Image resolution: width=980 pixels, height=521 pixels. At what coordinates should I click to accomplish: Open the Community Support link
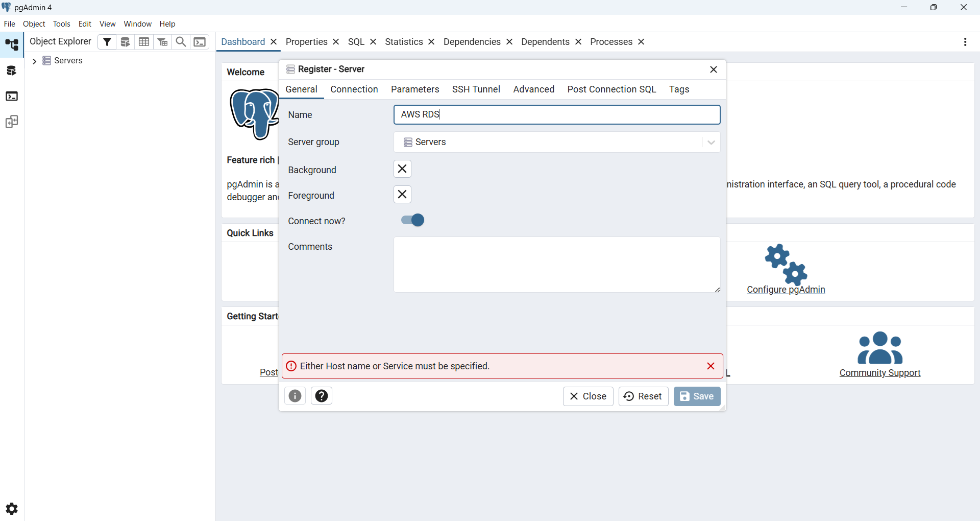[879, 373]
